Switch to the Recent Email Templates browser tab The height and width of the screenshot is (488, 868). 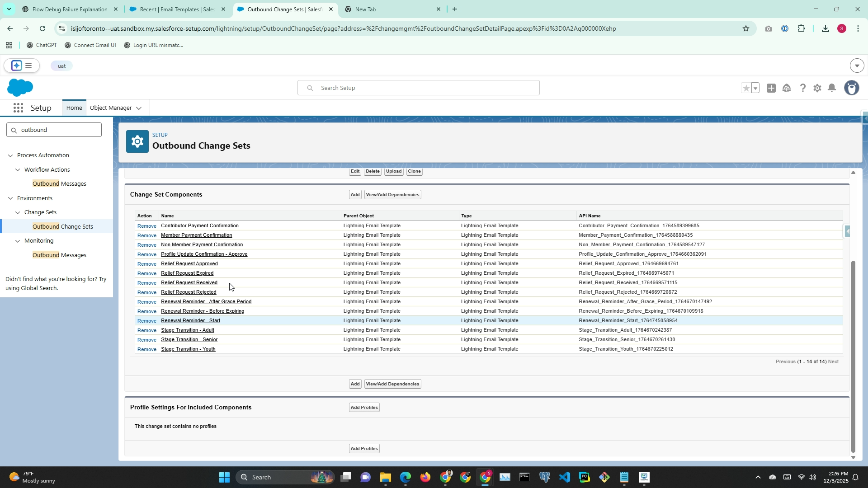[x=177, y=9]
